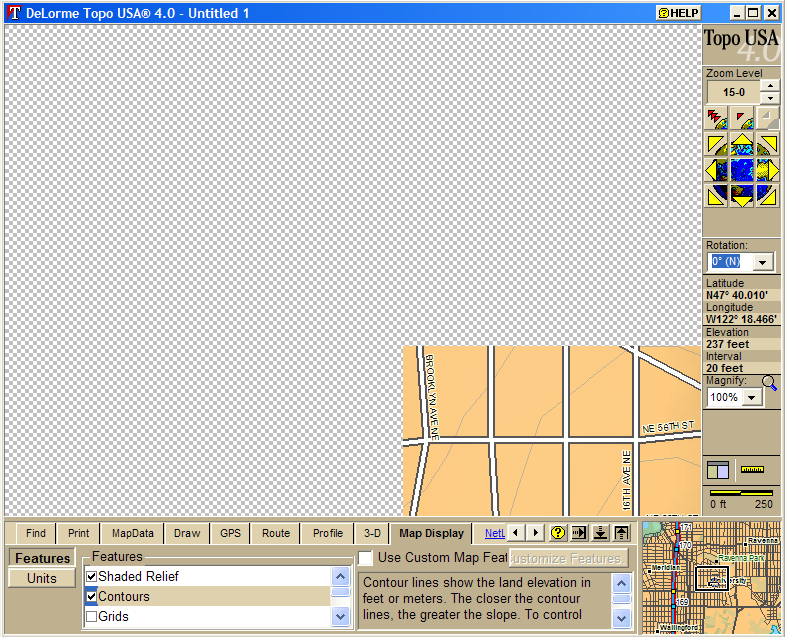Click the upward arrow maximize panel icon
Image resolution: width=785 pixels, height=637 pixels.
(621, 532)
